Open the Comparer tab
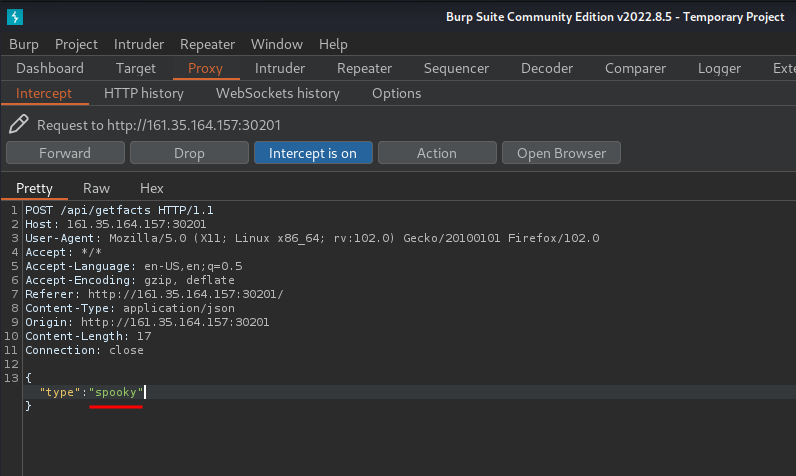This screenshot has height=476, width=796. (x=635, y=69)
